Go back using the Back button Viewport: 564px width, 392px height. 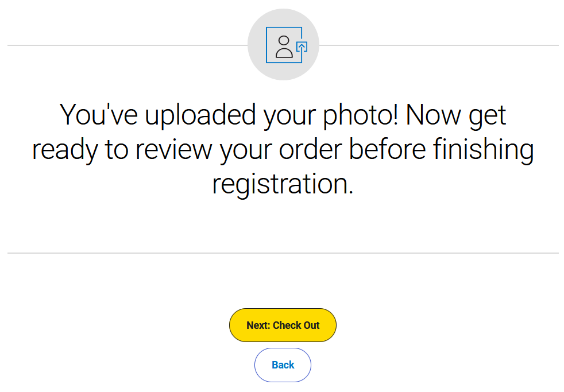coord(283,365)
